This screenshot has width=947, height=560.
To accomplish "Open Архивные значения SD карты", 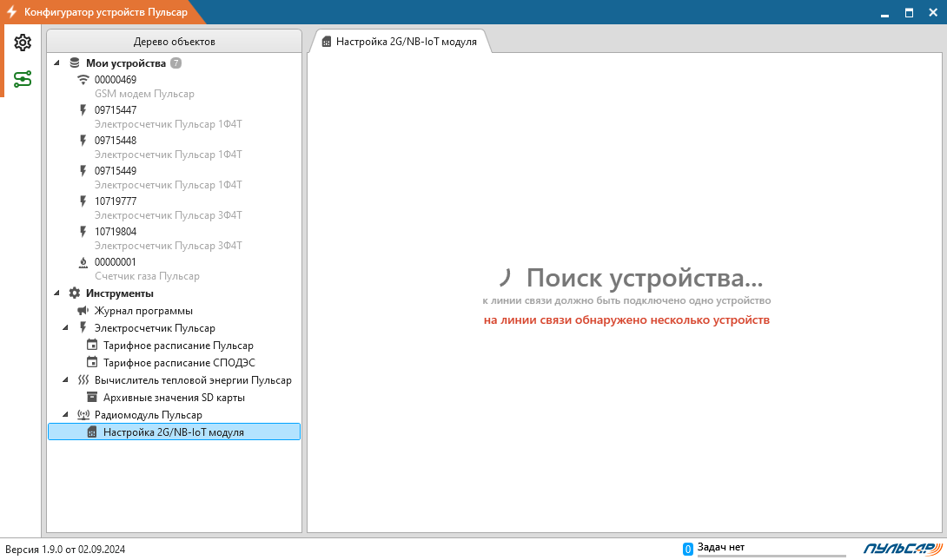I will coord(174,398).
